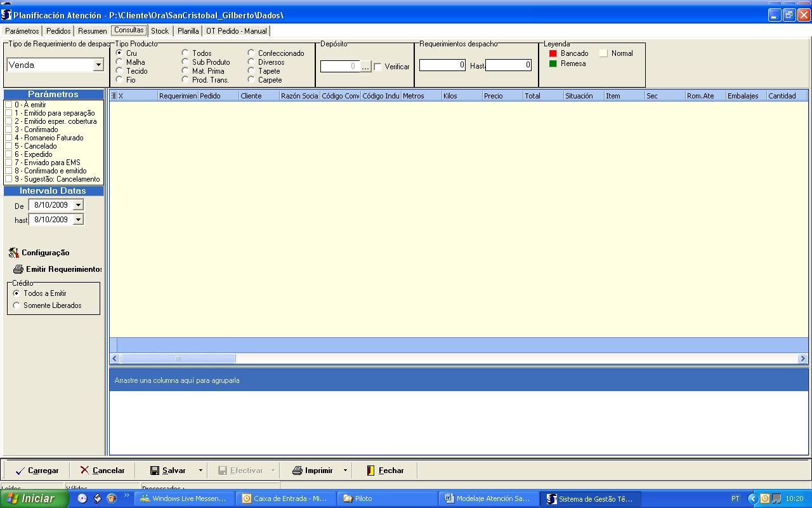Open the Salvar dropdown arrow

[x=200, y=471]
